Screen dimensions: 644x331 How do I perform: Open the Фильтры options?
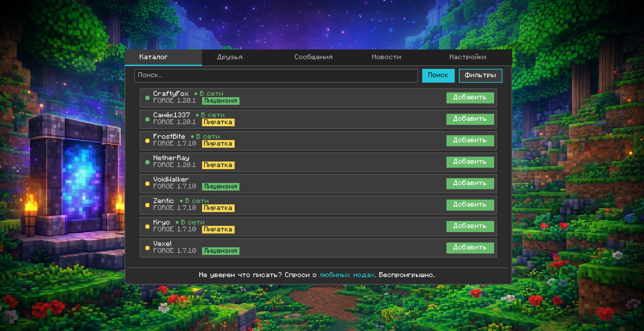(x=480, y=75)
